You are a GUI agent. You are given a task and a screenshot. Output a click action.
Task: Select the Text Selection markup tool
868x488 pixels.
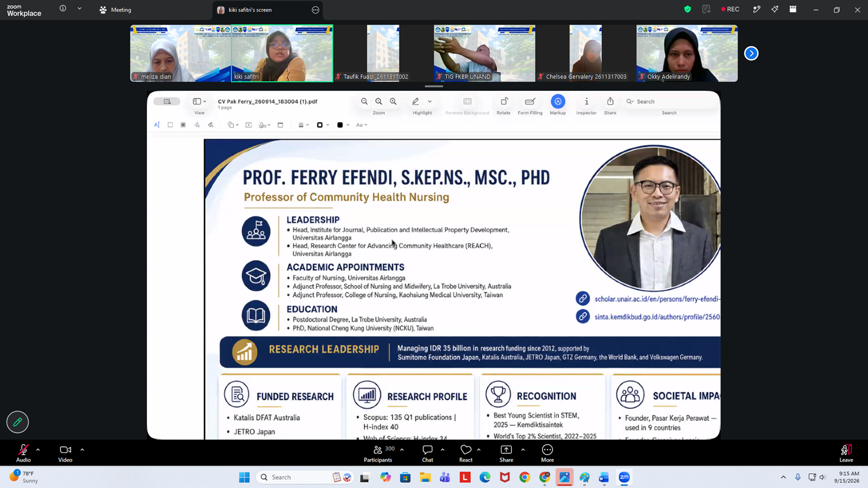click(157, 125)
